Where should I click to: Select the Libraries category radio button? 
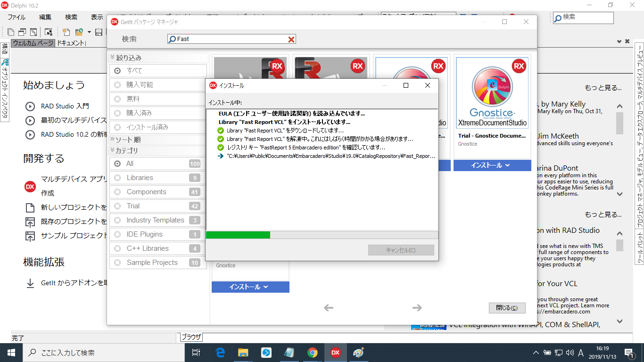(117, 178)
